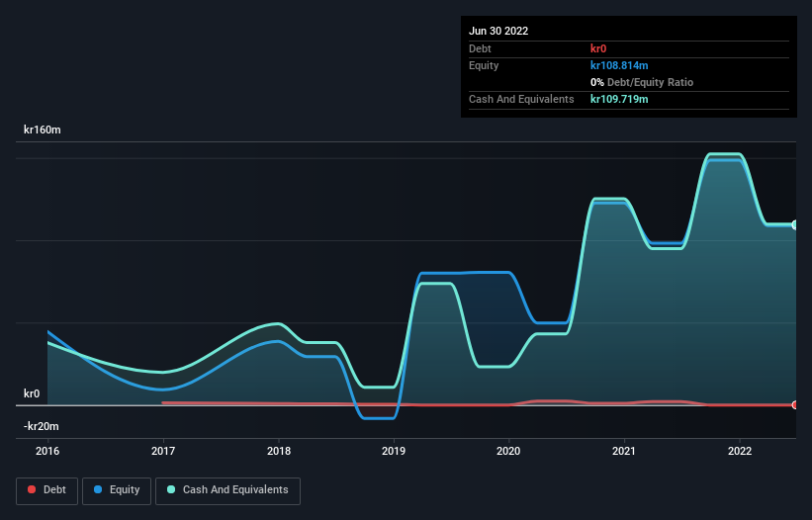
Task: Click Cash And Equivalents tooltip row label
Action: point(521,99)
